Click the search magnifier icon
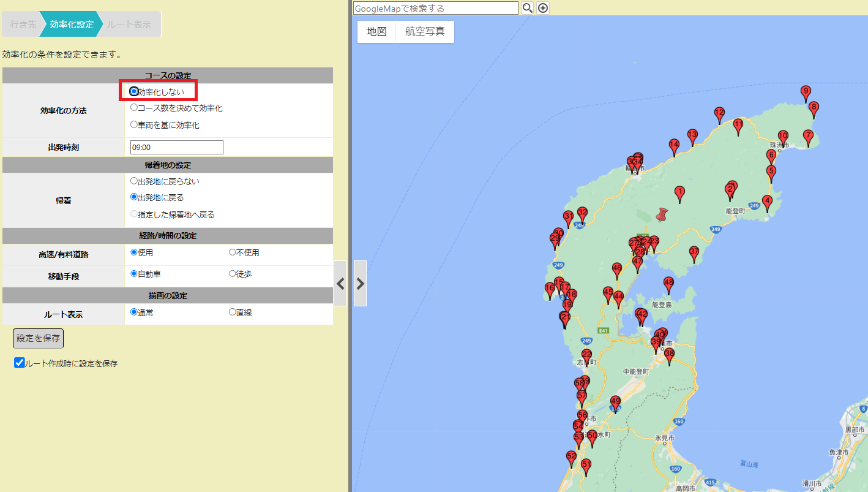Screen dimensions: 868x492 526,8
